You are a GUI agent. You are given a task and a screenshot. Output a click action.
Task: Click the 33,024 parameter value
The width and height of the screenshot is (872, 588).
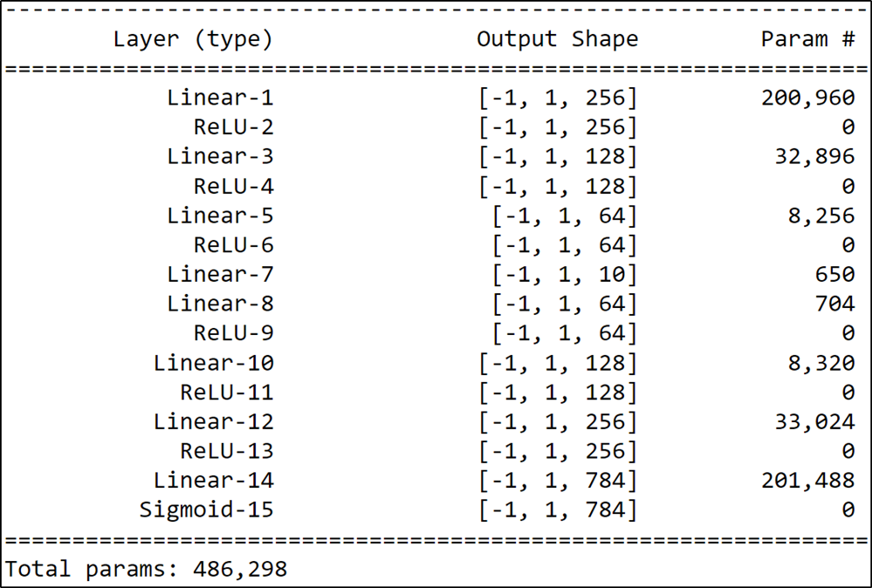(x=814, y=422)
